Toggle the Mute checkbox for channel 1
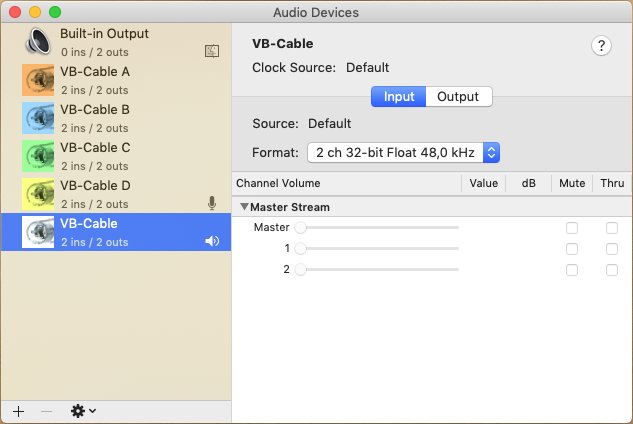633x424 pixels. pyautogui.click(x=572, y=249)
